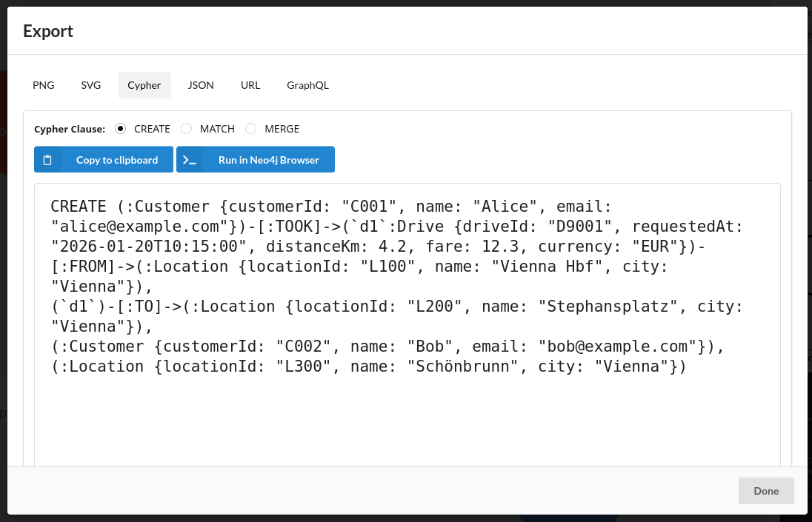The width and height of the screenshot is (812, 522).
Task: Switch to the GraphQL tab
Action: click(307, 85)
